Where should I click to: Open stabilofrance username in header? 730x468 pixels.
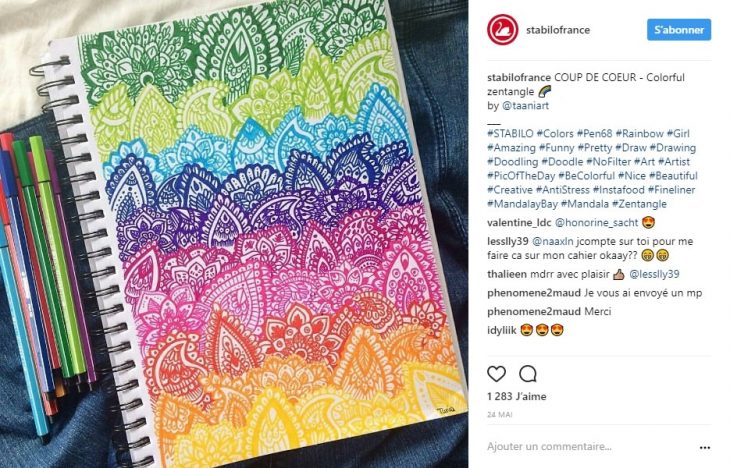[558, 30]
